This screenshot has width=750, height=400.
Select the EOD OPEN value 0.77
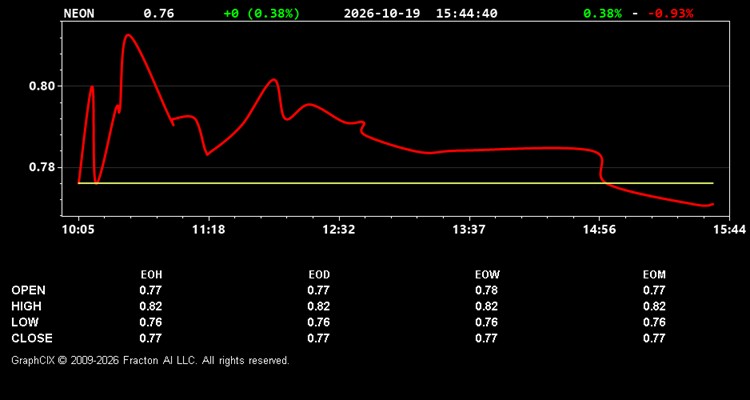pyautogui.click(x=319, y=290)
